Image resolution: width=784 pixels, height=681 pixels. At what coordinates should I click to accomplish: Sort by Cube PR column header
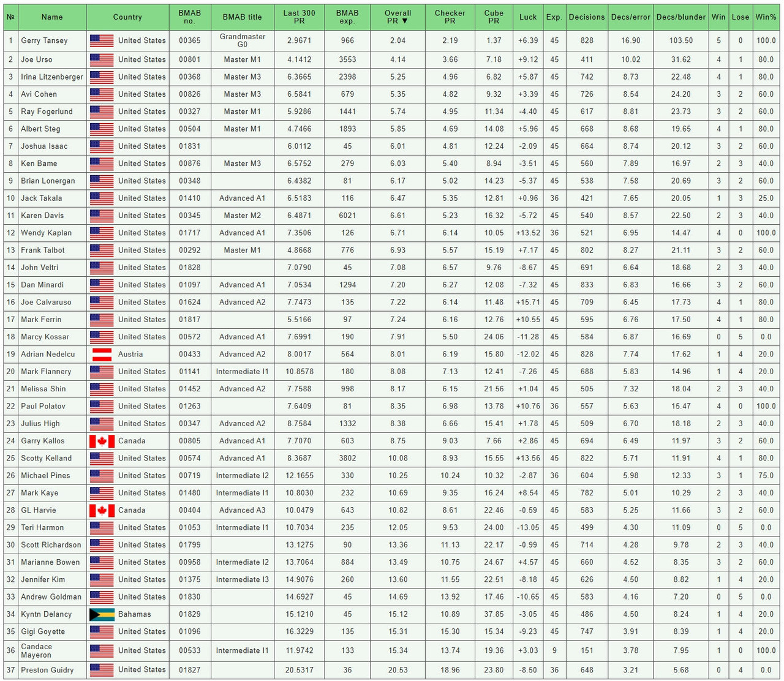point(494,17)
